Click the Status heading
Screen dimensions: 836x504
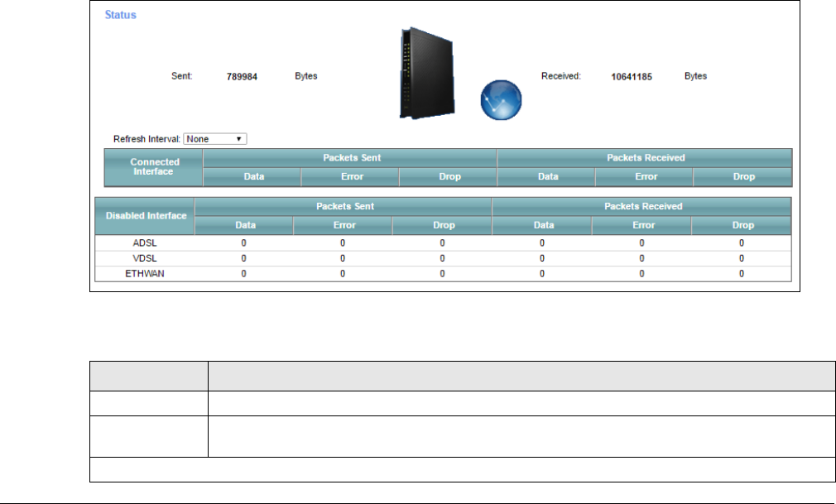(121, 15)
